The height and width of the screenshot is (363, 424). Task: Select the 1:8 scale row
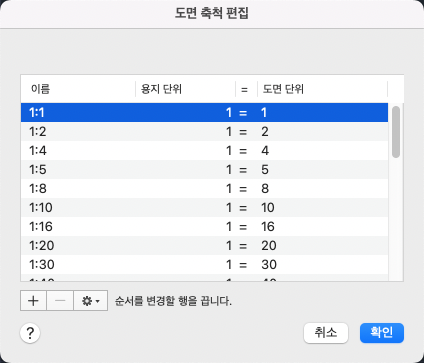coord(204,189)
